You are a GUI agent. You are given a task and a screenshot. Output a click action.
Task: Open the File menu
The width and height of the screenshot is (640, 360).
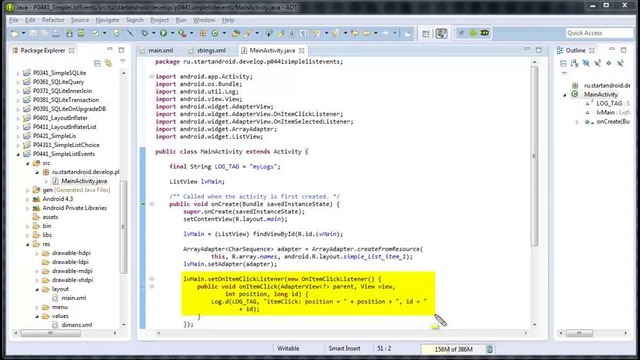click(14, 20)
